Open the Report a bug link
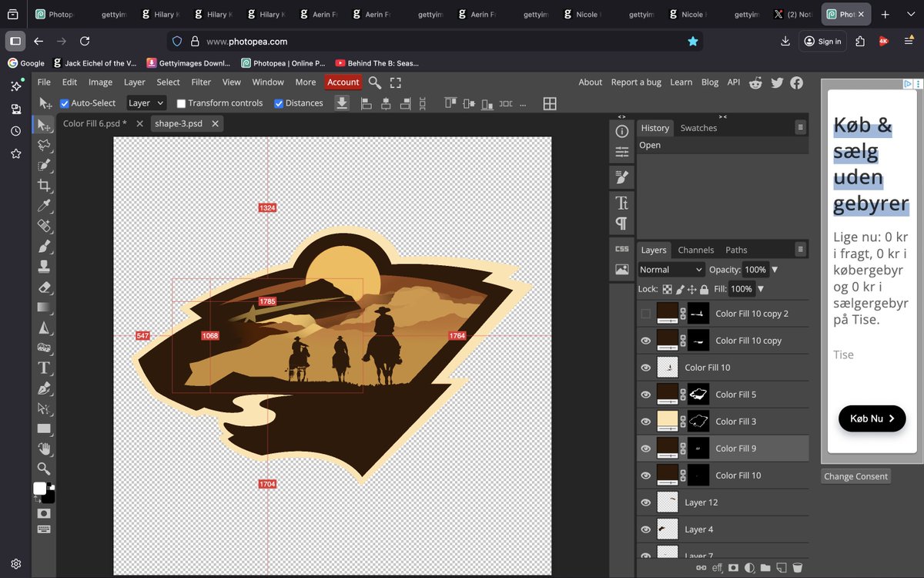 click(x=635, y=82)
